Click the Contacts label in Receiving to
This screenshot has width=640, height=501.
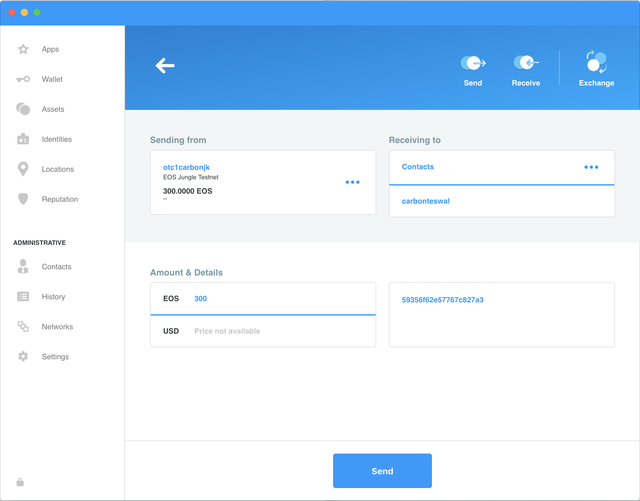[418, 167]
